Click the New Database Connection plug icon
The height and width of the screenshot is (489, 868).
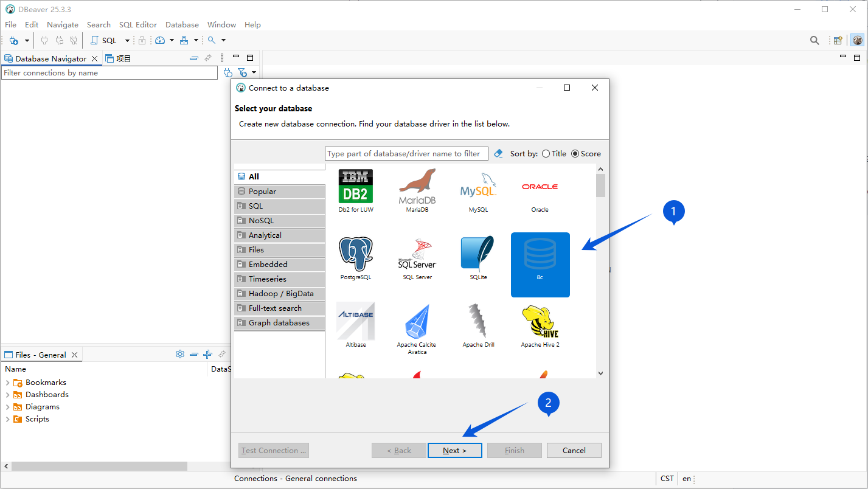pos(14,40)
